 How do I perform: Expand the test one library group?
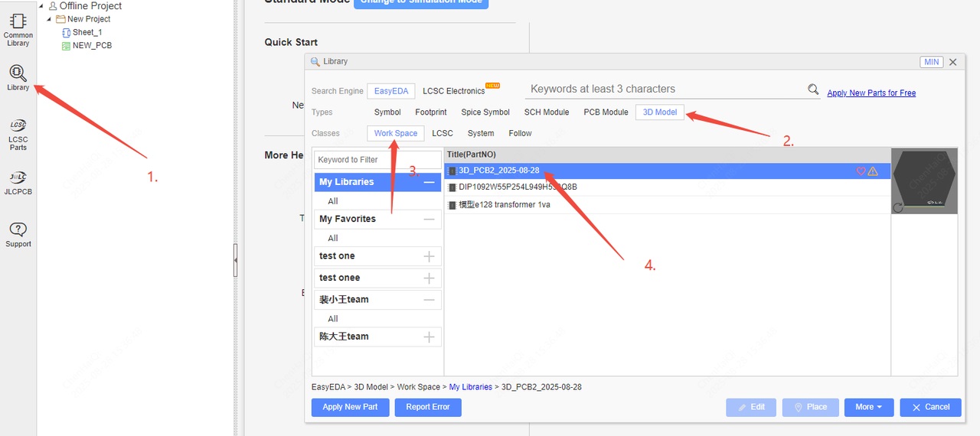[429, 256]
